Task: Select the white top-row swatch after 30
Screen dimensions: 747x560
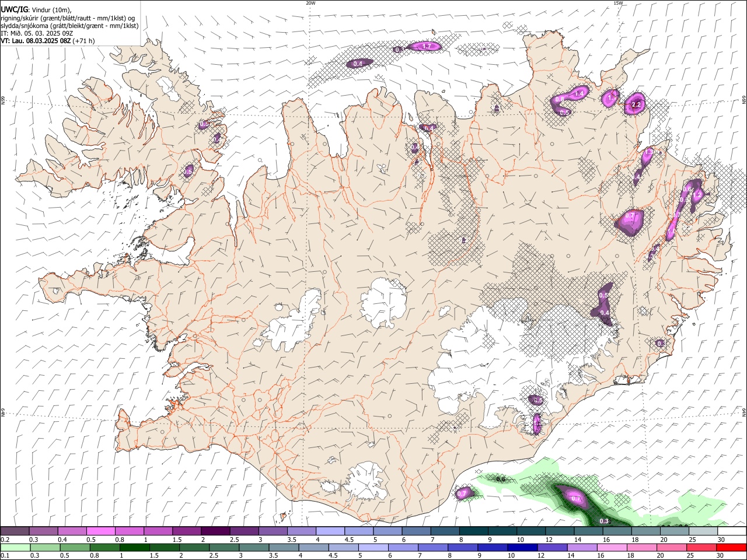Action: pyautogui.click(x=732, y=531)
